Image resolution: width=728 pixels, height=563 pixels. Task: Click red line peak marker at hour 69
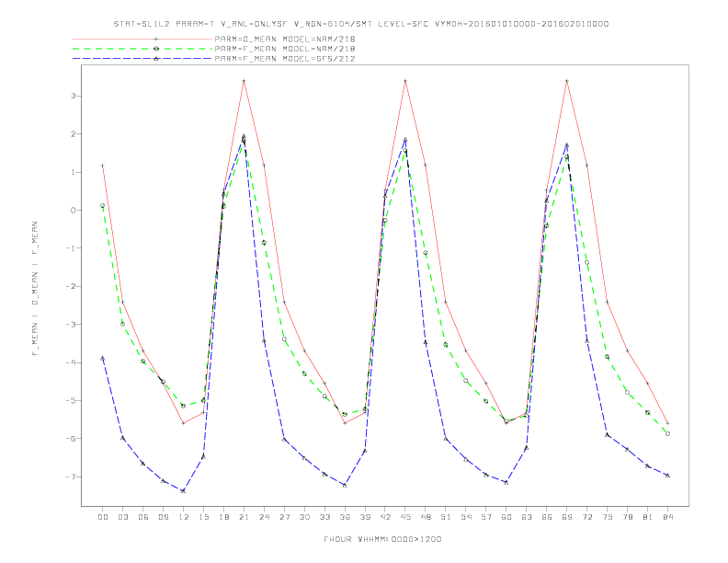click(x=566, y=81)
